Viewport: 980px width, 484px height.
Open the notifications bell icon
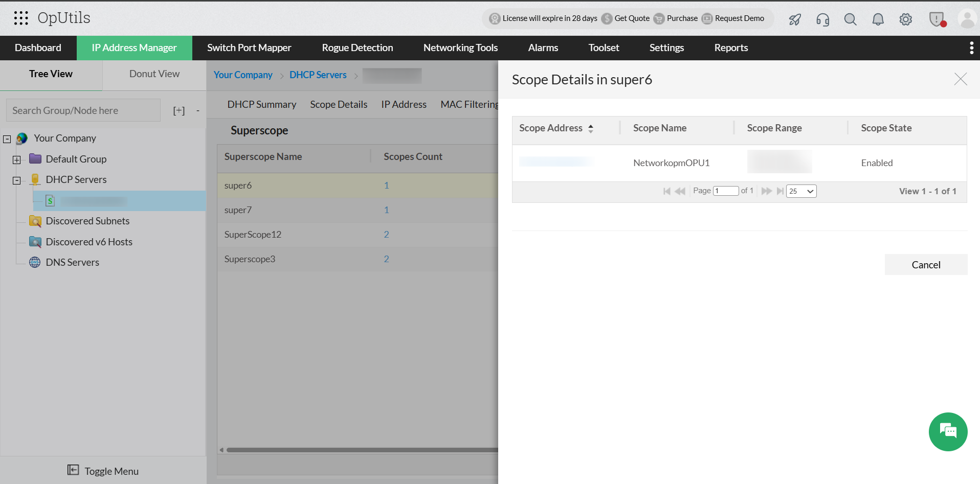pos(878,19)
